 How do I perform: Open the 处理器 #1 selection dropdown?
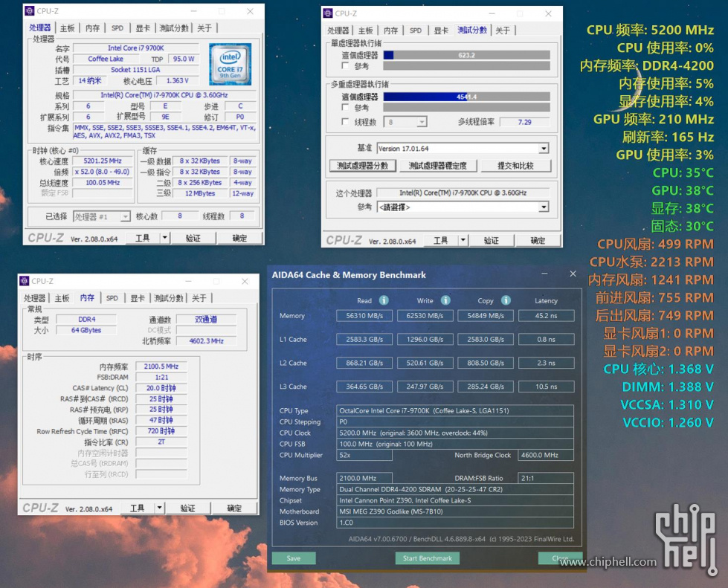[x=125, y=217]
